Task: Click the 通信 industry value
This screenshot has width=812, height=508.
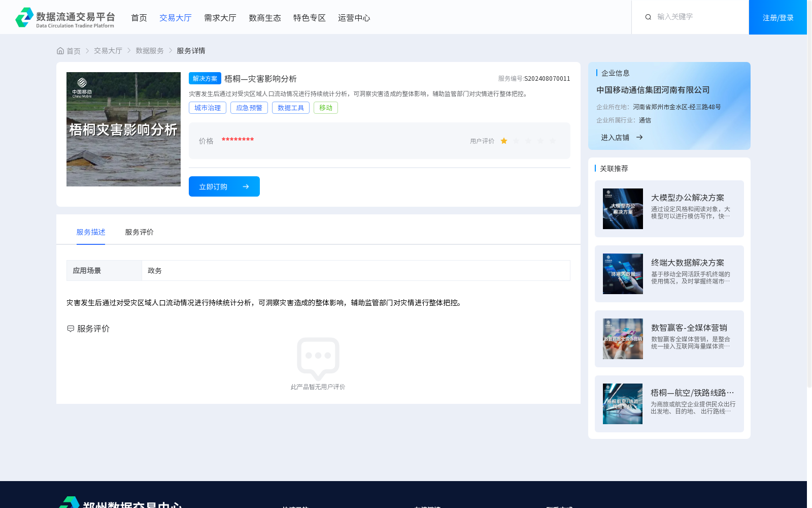Action: [645, 120]
